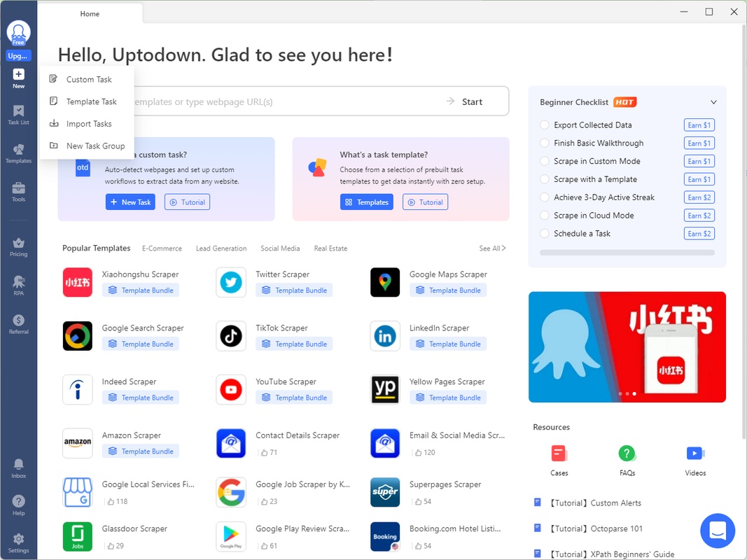Click Template Bundle under Twitter Scraper
This screenshot has height=560, width=747.
294,290
